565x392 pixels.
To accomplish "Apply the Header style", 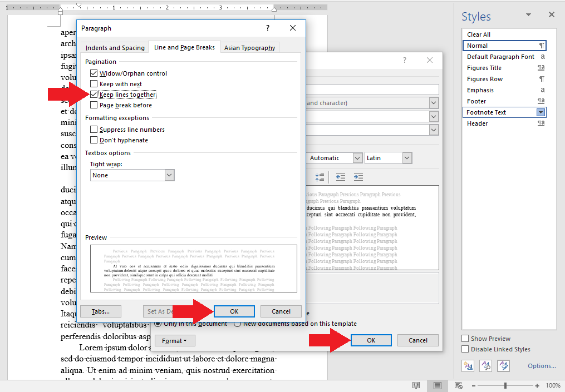I will [504, 123].
